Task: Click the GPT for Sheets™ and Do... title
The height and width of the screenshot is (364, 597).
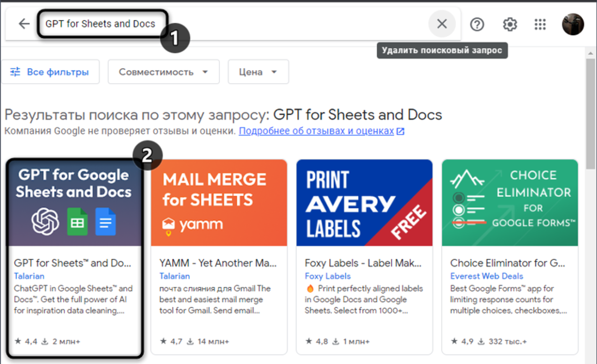Action: tap(73, 263)
